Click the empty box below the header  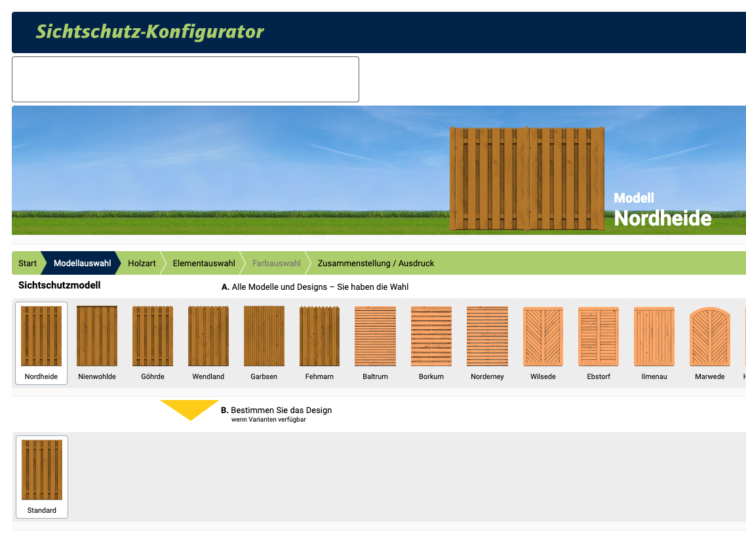[x=186, y=79]
